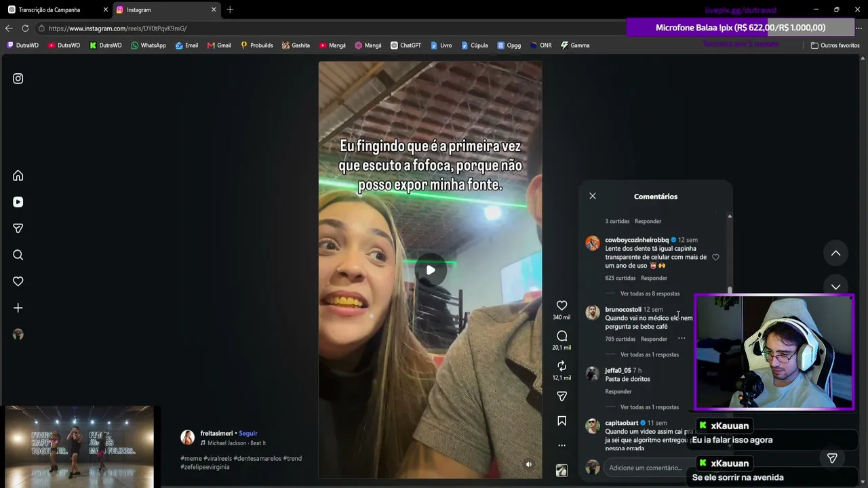This screenshot has width=868, height=488.
Task: Open the Gashita bookmark
Action: point(296,45)
